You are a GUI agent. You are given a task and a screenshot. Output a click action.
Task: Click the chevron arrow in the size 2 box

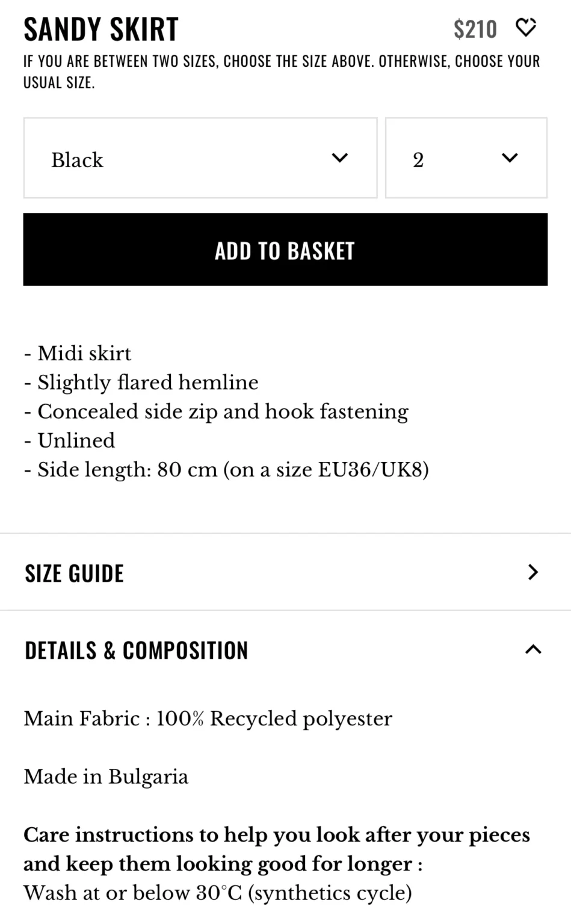point(510,158)
